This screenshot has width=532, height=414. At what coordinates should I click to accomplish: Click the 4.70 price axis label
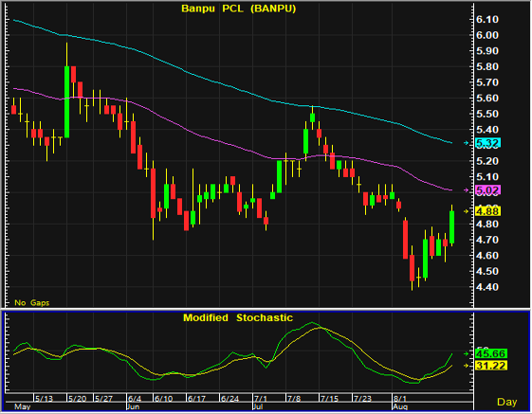(x=487, y=240)
